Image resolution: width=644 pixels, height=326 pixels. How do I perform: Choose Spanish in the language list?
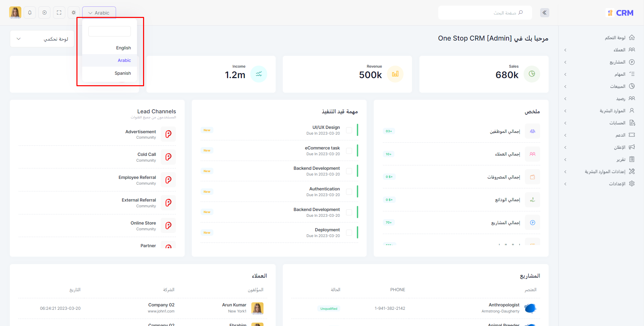[122, 73]
